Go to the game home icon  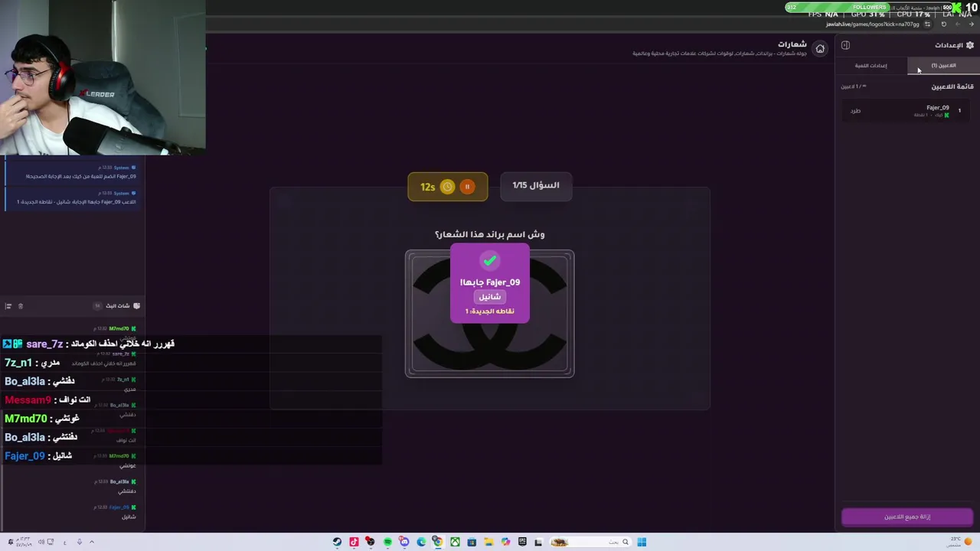(820, 49)
